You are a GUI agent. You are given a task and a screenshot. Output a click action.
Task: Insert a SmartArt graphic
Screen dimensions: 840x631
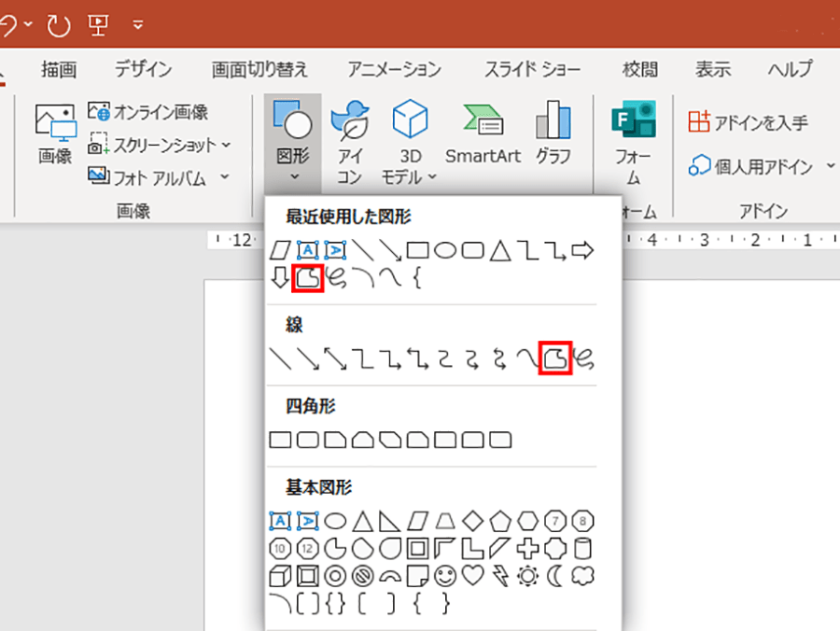coord(483,133)
